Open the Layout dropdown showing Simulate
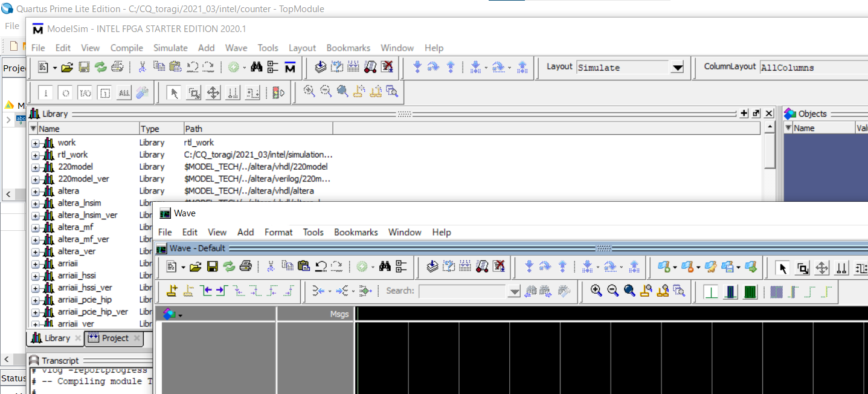Screen dimensions: 868x394 [677, 68]
